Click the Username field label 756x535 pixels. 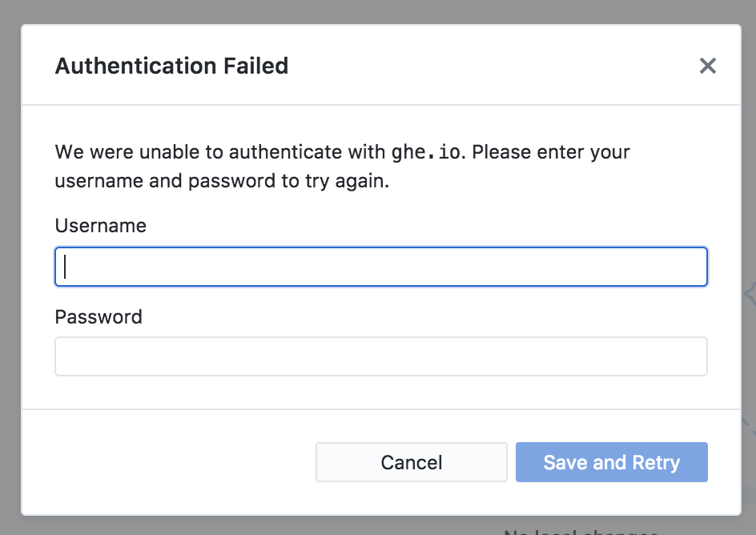coord(101,226)
